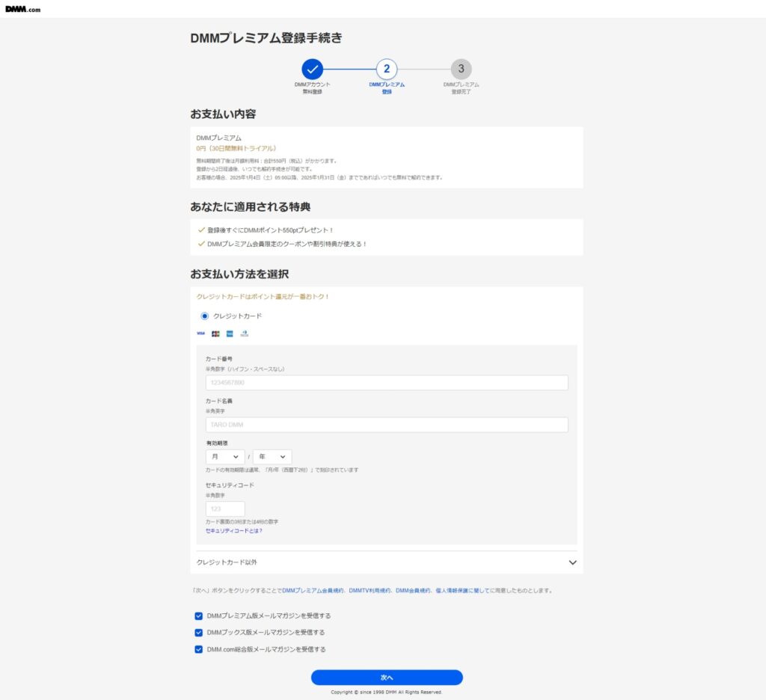The image size is (766, 700).
Task: Click the クレジットカードはポイント還元が一番おトク notice
Action: click(263, 296)
